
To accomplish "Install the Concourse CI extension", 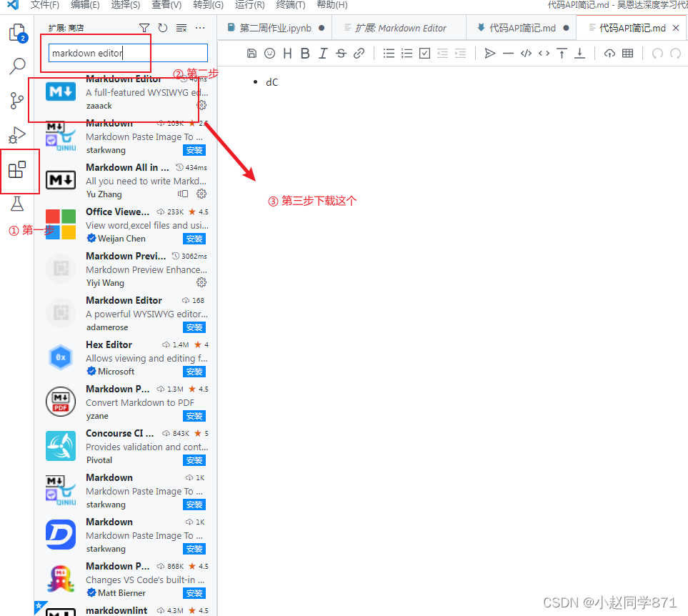I will tap(194, 461).
